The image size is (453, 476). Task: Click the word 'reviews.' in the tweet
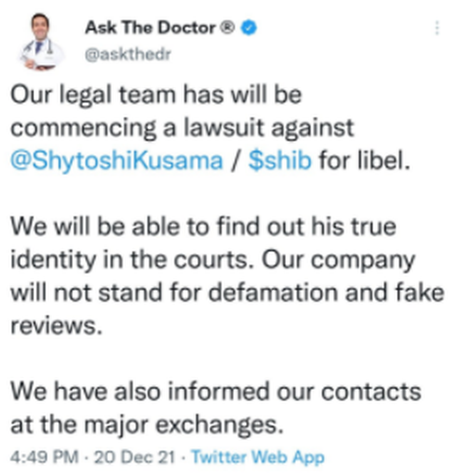coord(56,326)
